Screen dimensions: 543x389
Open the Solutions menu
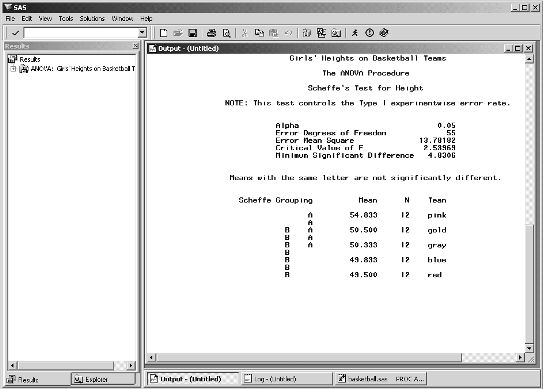click(x=92, y=19)
